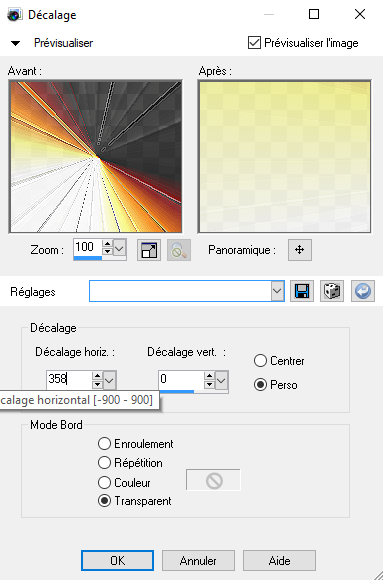383x580 pixels.
Task: Select Couleur edge mode
Action: click(104, 482)
